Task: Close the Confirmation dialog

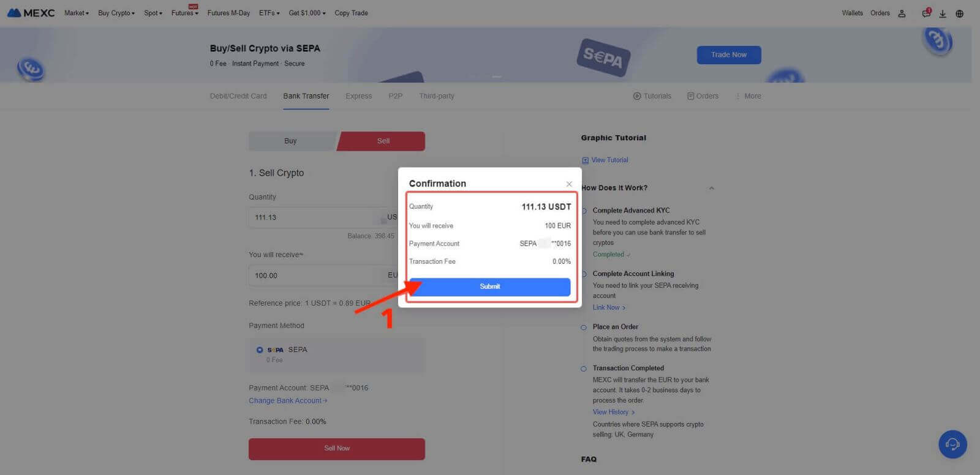Action: click(569, 184)
